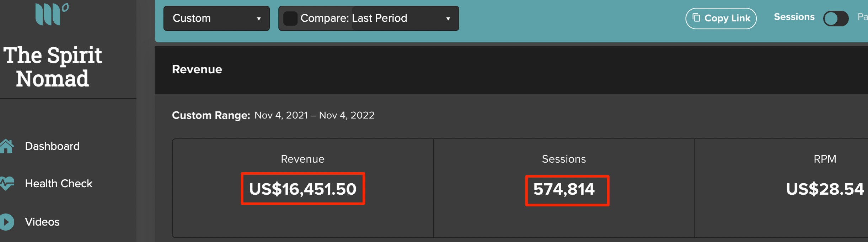Click the Dashboard home icon
This screenshot has width=868, height=242.
click(x=7, y=146)
